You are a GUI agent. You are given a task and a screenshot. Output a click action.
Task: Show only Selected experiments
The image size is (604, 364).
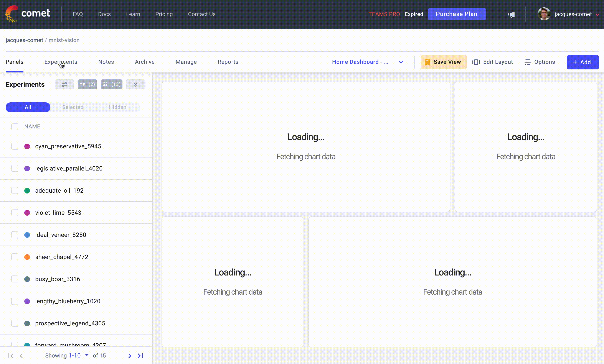coord(73,107)
